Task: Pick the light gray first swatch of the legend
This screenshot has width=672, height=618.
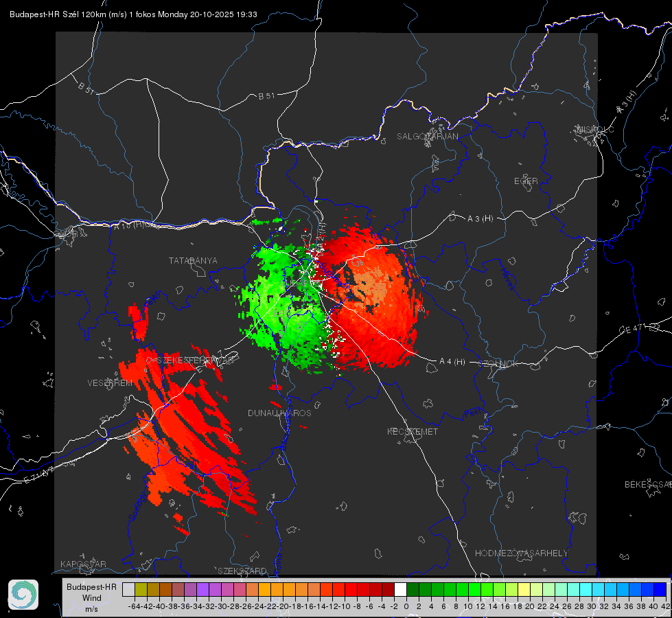Action: point(128,589)
